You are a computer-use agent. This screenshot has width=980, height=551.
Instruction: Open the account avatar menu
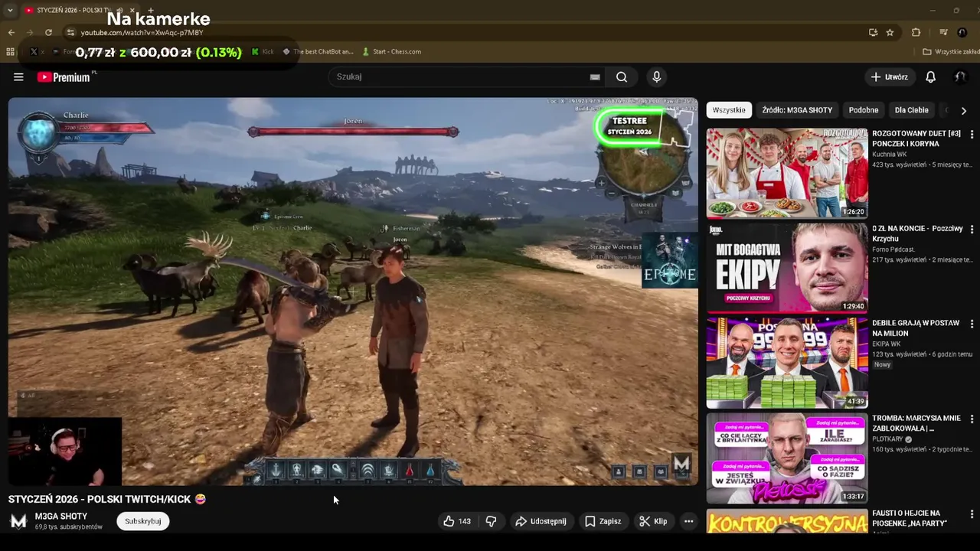click(959, 77)
